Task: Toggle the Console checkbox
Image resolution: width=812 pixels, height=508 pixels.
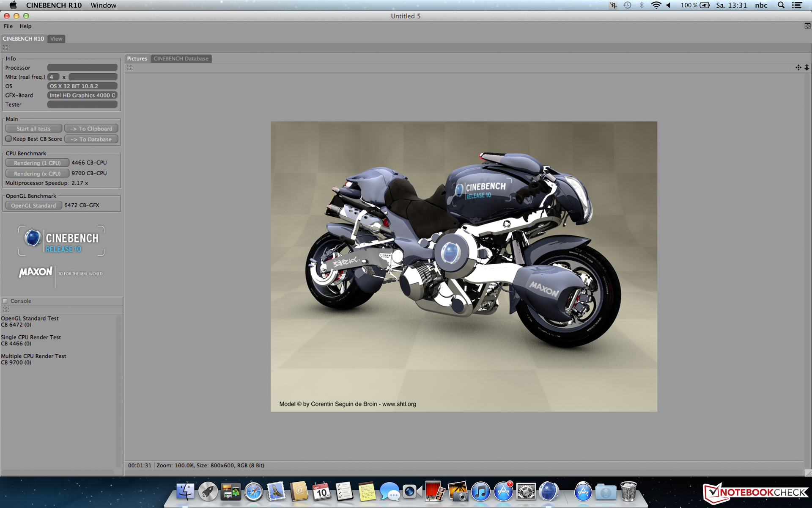Action: (5, 301)
